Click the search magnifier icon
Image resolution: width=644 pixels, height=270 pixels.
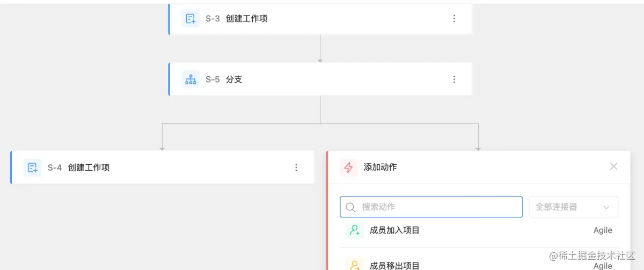click(350, 207)
